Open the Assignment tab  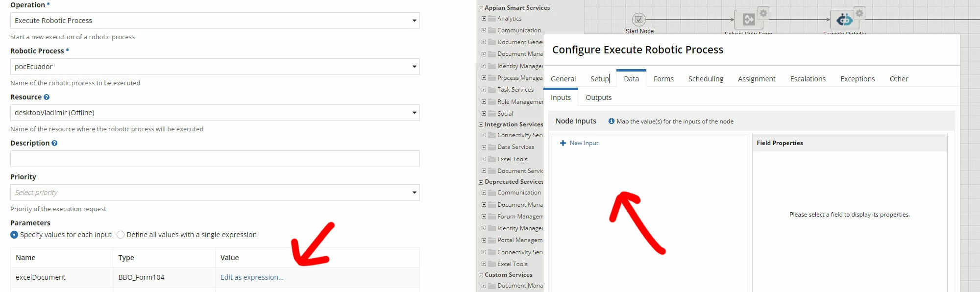pyautogui.click(x=757, y=79)
